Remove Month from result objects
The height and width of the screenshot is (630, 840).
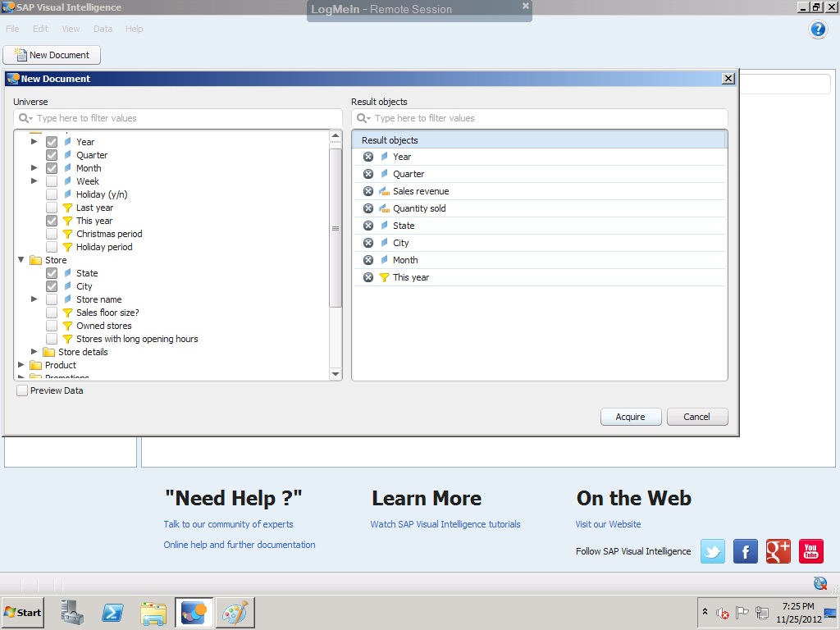368,260
